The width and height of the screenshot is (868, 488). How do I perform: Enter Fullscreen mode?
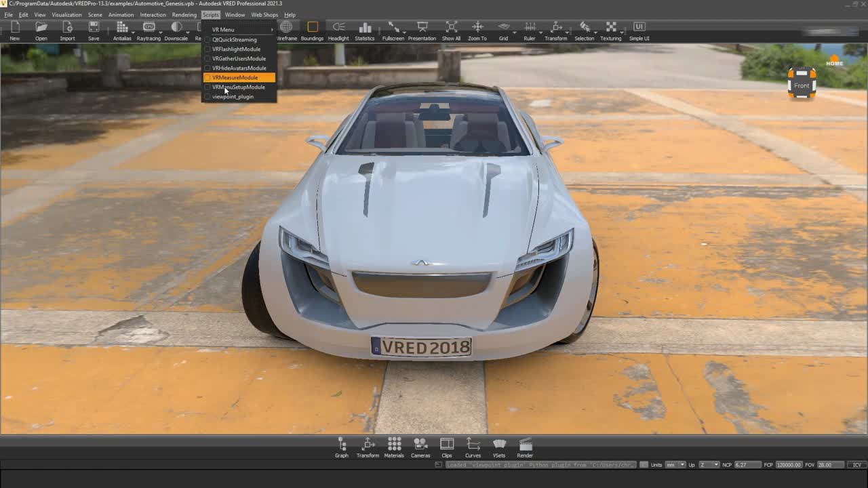(393, 30)
